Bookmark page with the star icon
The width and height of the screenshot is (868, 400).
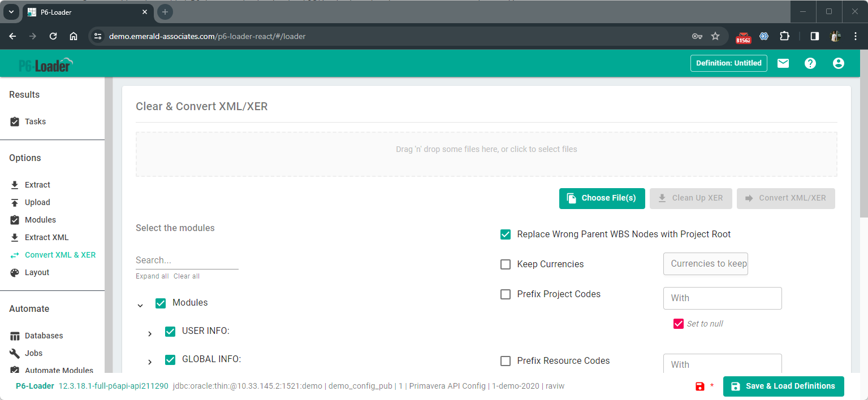(x=715, y=36)
